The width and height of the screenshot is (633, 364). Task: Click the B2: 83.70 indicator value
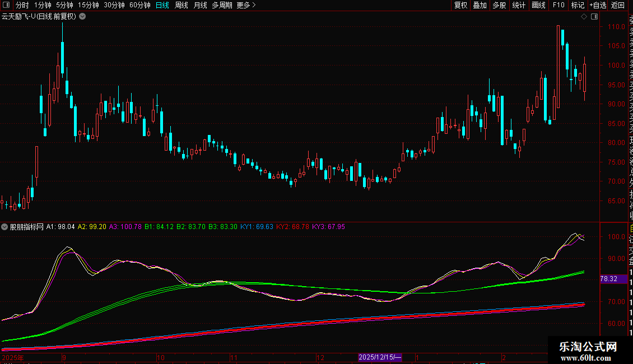pos(191,227)
